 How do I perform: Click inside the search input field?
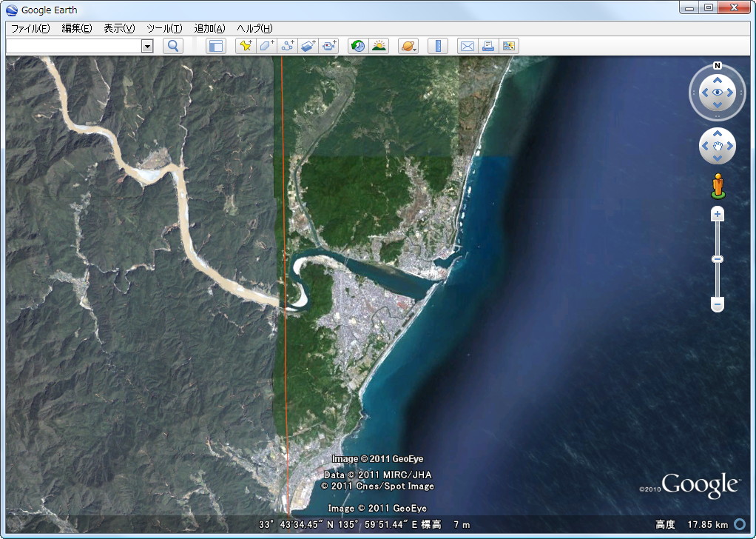[x=74, y=47]
